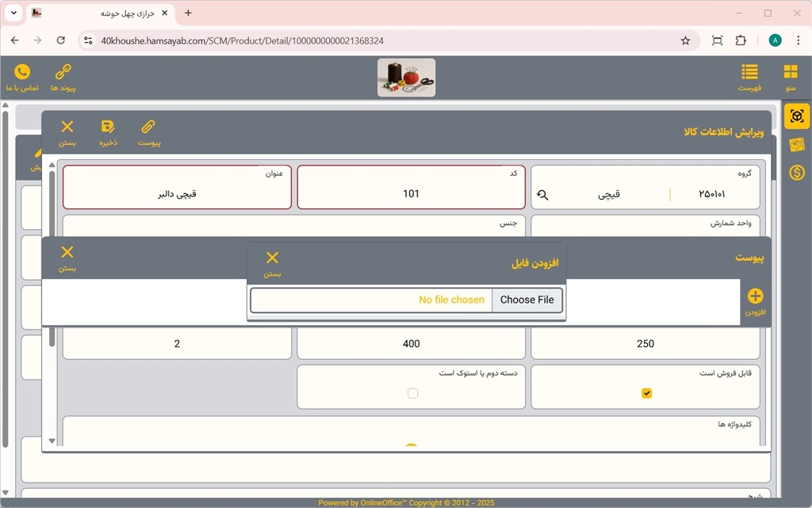The width and height of the screenshot is (812, 508).
Task: Click the shop logo thumbnail
Action: tap(406, 78)
